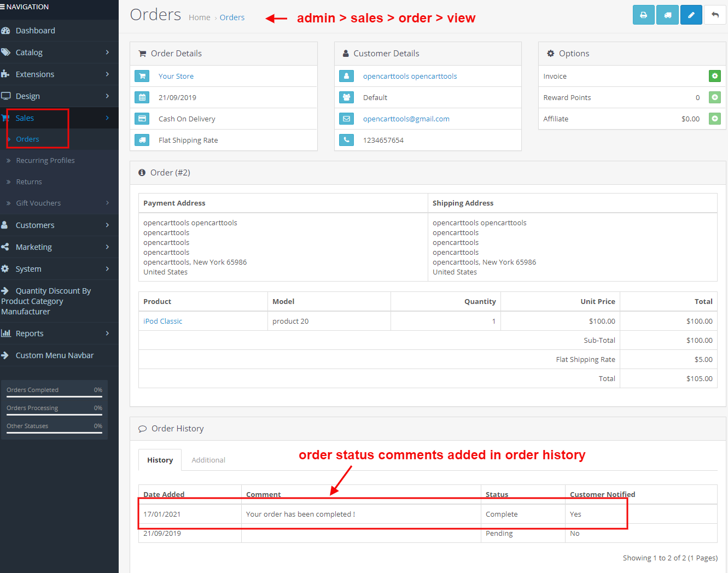This screenshot has height=573, width=728.
Task: Select the Gift Vouchers sidebar entry
Action: click(x=39, y=203)
